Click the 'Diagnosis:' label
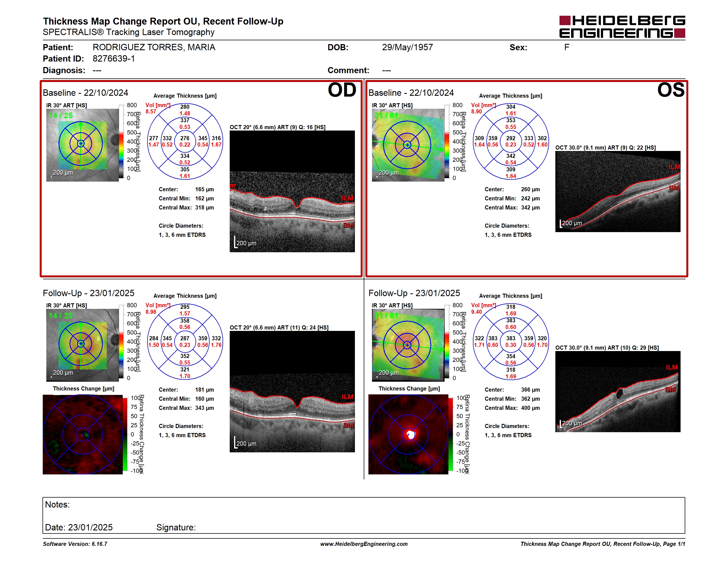 [x=64, y=70]
